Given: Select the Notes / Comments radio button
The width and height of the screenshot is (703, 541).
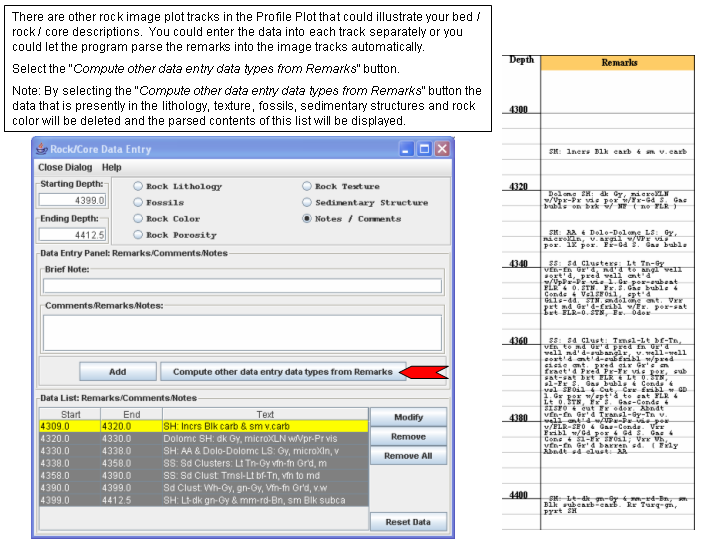Looking at the screenshot, I should click(x=307, y=218).
